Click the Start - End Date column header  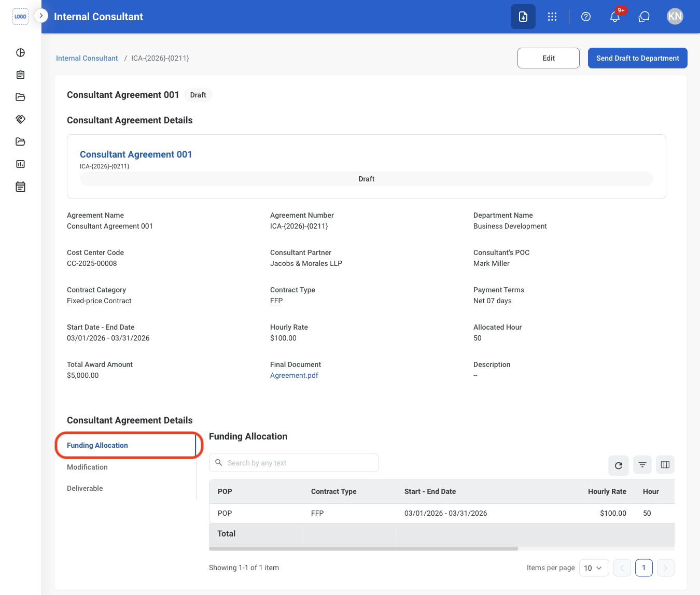point(430,491)
